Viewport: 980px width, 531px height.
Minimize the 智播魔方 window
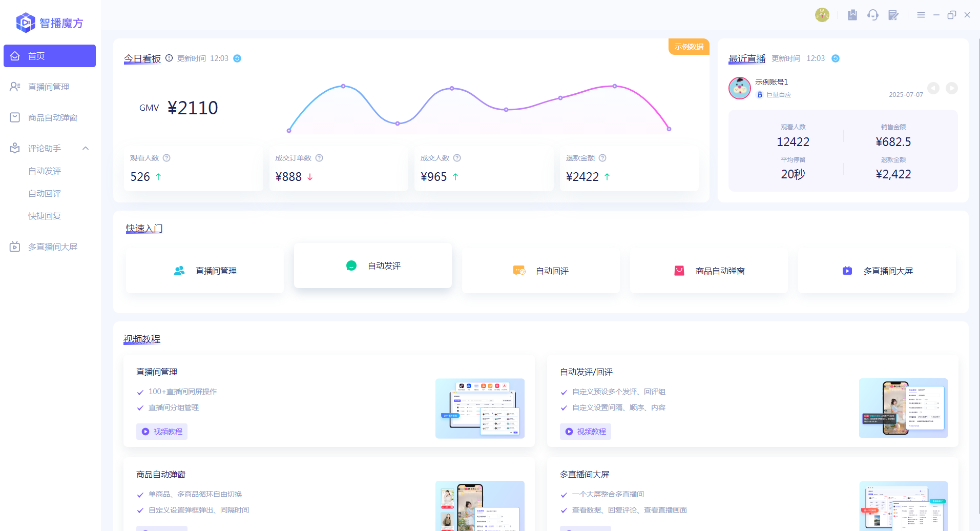coord(936,15)
